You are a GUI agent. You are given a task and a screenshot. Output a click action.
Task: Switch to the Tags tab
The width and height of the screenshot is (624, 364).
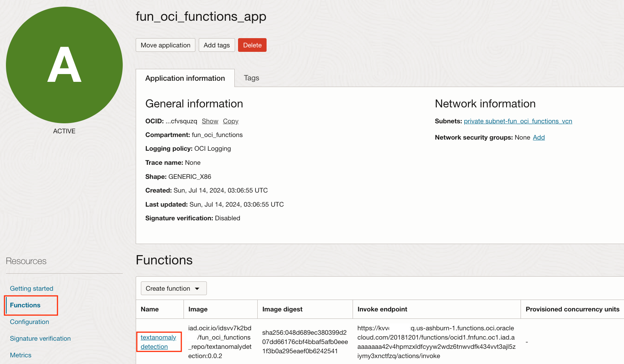click(x=251, y=78)
